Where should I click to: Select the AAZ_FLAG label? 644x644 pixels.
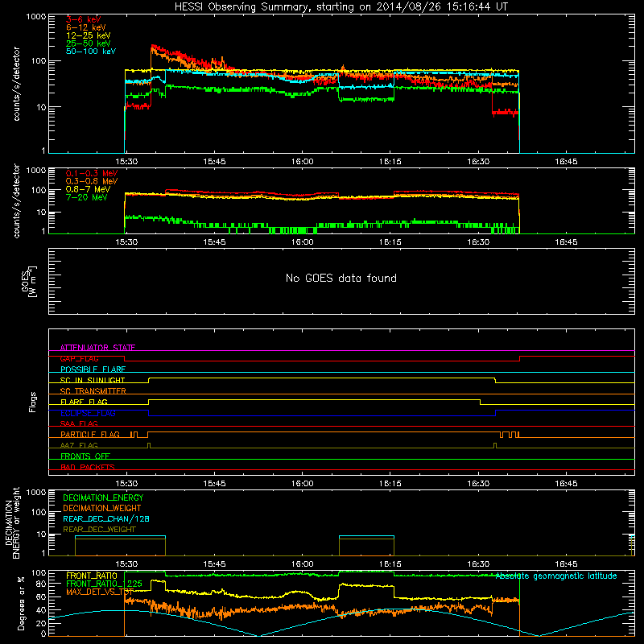tap(79, 445)
